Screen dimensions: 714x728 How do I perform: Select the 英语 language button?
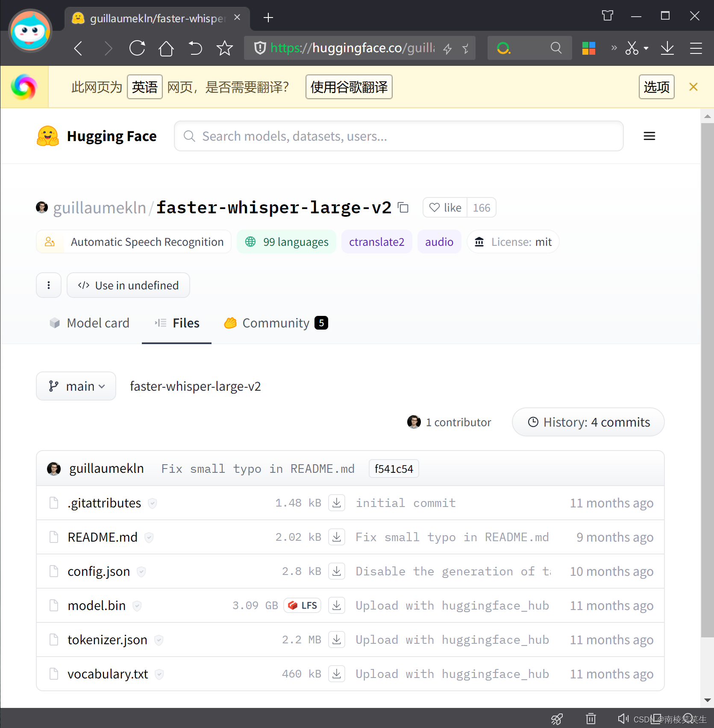pyautogui.click(x=145, y=87)
